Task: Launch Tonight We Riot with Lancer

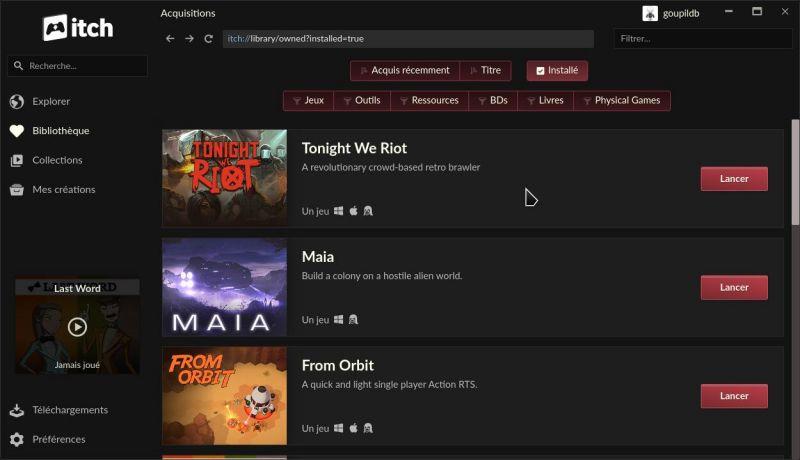Action: pos(734,178)
